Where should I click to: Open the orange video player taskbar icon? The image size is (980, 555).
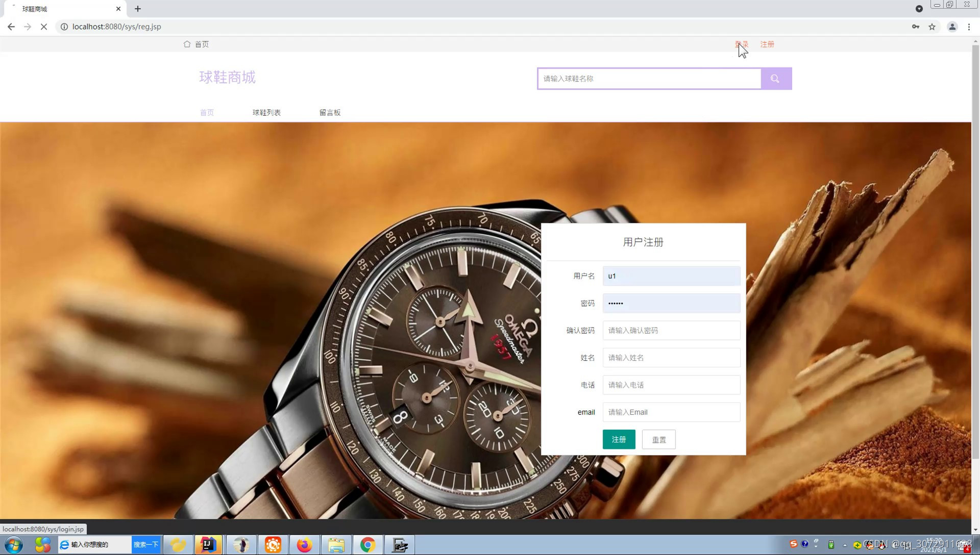point(273,545)
